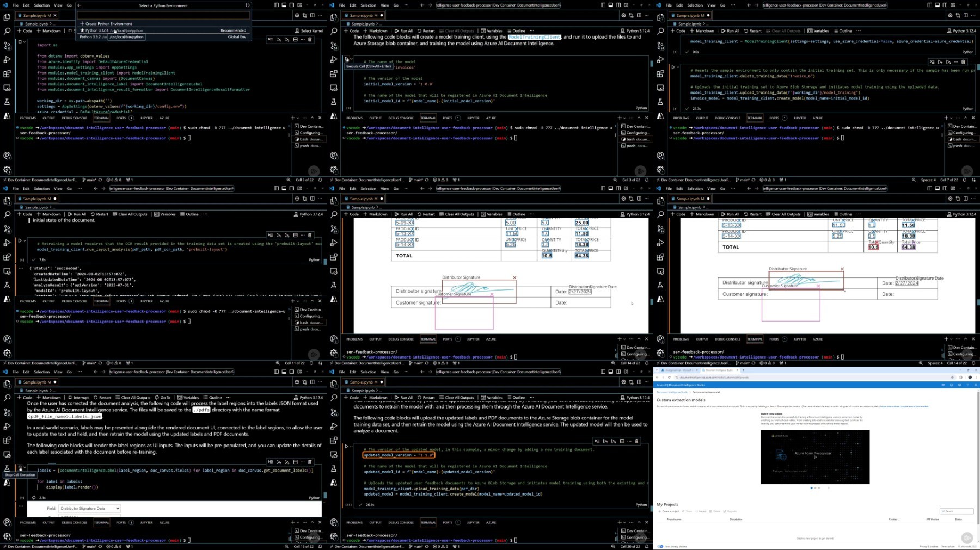
Task: Maximize terminal panel in Cell 16 of 22 window
Action: click(312, 522)
